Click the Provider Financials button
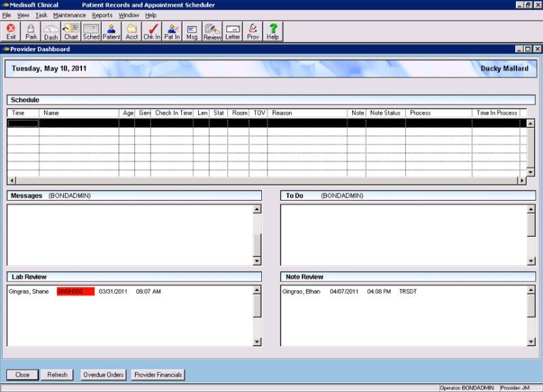The image size is (543, 392). tap(158, 375)
